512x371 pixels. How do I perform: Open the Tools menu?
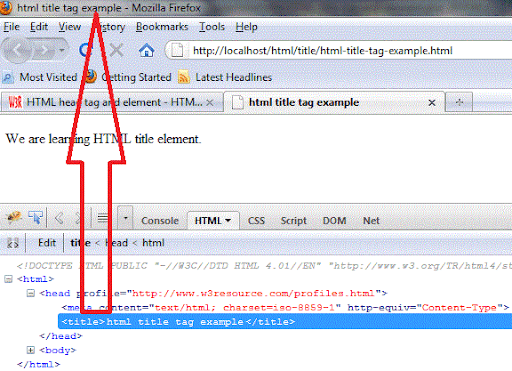(x=212, y=27)
